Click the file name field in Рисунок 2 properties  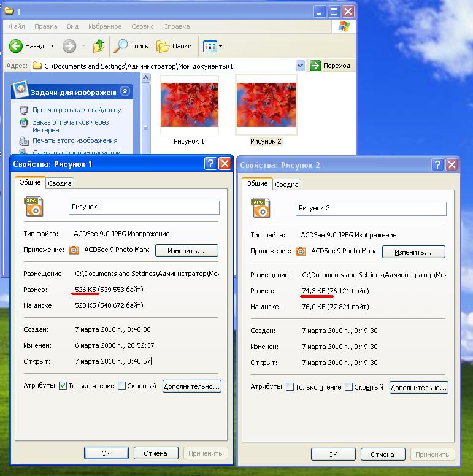[x=371, y=208]
